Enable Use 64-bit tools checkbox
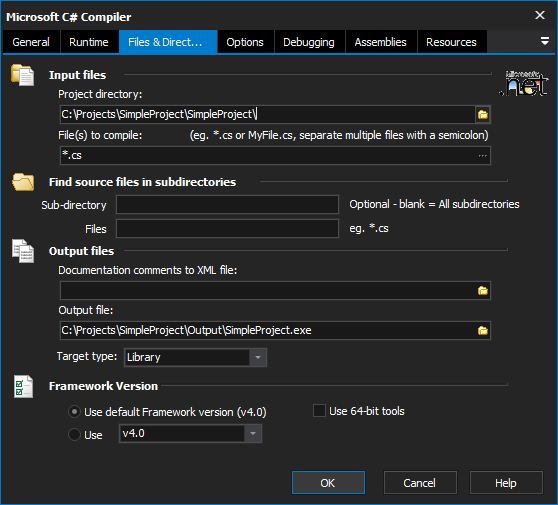558x505 pixels. click(319, 411)
